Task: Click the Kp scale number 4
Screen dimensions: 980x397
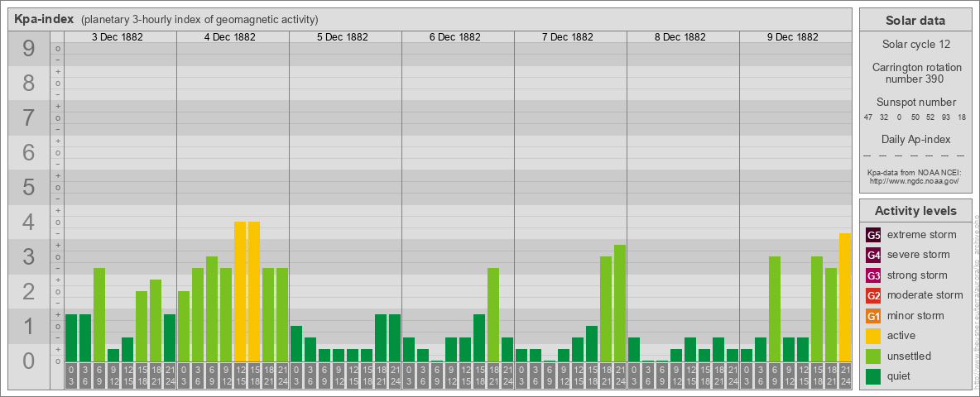Action: tap(29, 222)
